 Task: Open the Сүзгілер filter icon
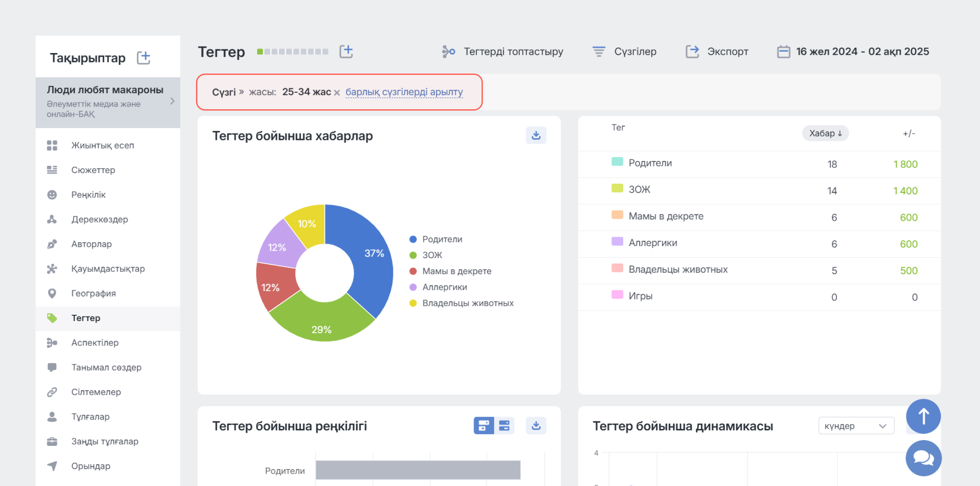coord(599,52)
